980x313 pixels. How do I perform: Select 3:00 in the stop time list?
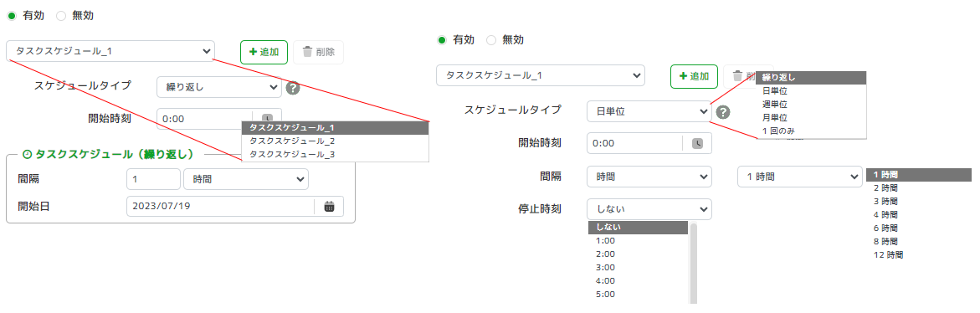coord(638,268)
